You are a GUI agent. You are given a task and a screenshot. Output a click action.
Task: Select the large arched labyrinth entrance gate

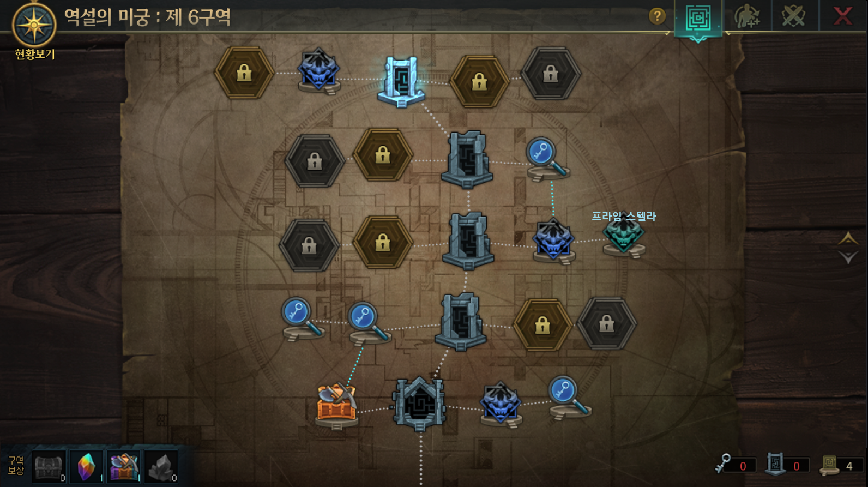(419, 403)
